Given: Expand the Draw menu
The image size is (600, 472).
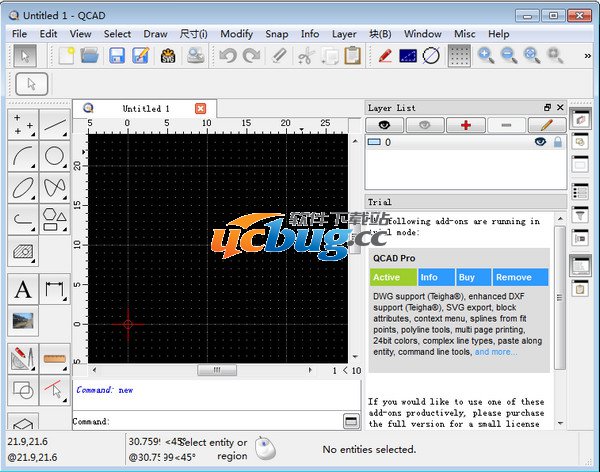Looking at the screenshot, I should [155, 34].
